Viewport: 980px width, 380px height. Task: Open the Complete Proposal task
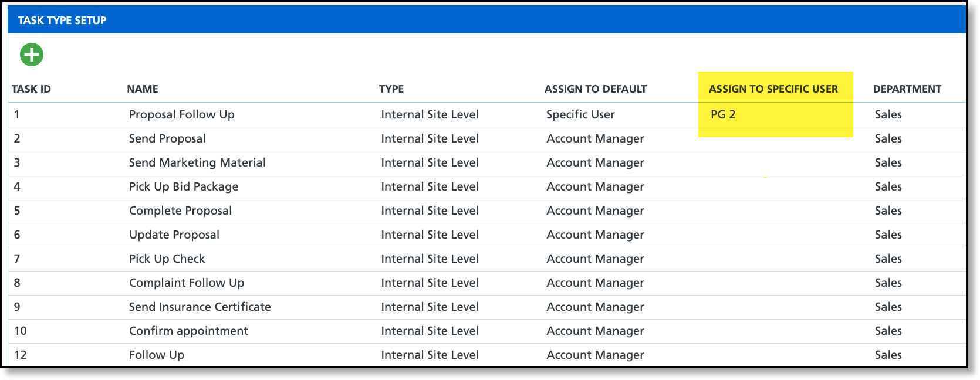[x=180, y=211]
